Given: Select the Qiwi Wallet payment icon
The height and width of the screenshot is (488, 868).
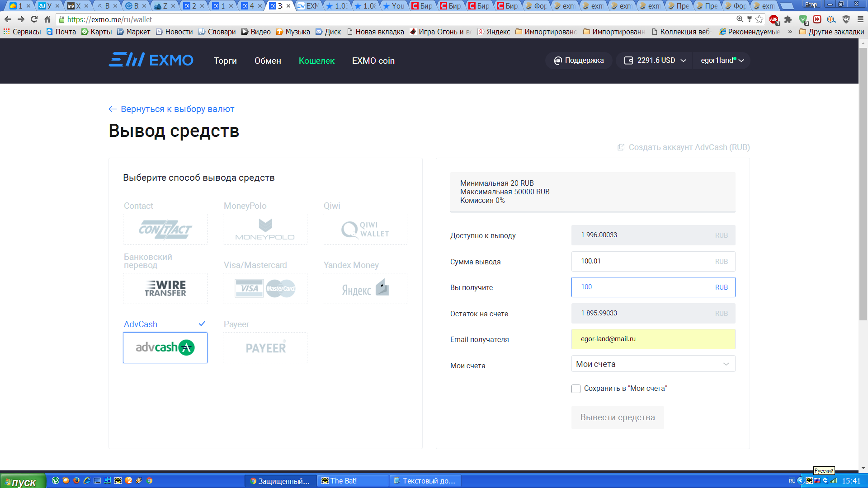Looking at the screenshot, I should (x=365, y=230).
